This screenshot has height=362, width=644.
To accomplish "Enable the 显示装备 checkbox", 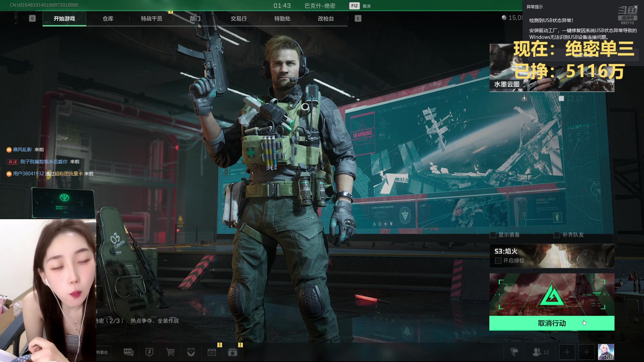I will pos(493,235).
